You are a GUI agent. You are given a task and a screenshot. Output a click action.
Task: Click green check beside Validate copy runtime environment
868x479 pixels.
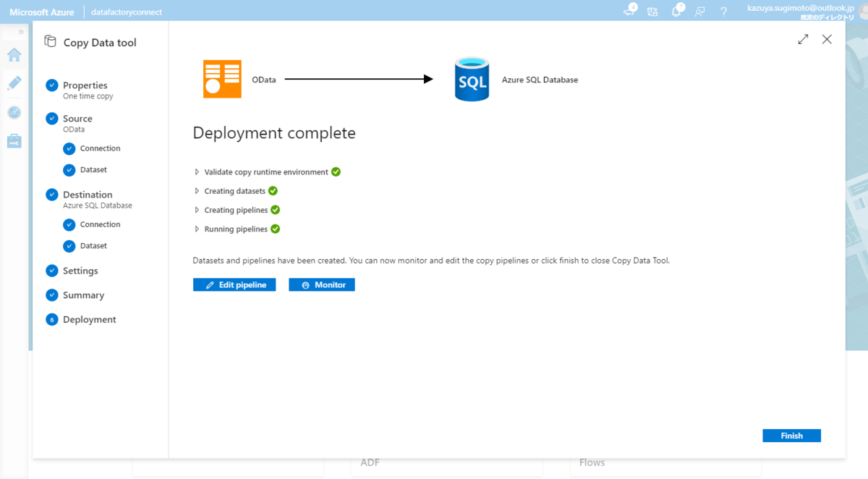[x=336, y=172]
